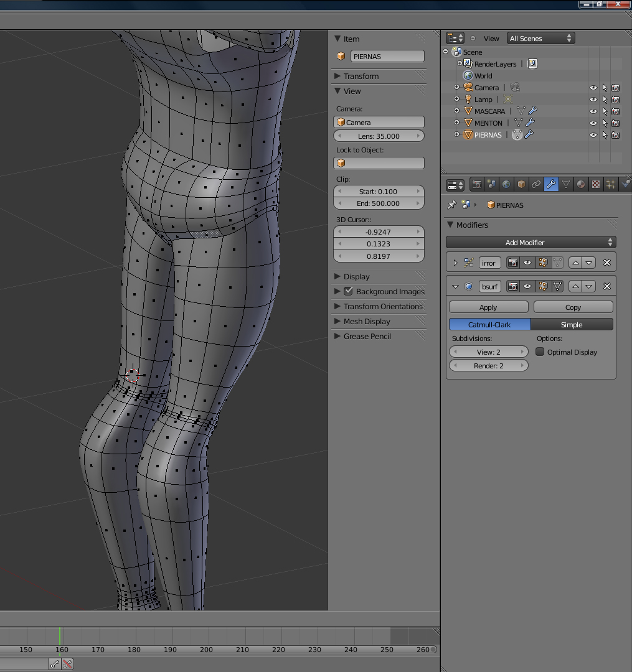Click the camera data icon beside Camera

pyautogui.click(x=515, y=87)
